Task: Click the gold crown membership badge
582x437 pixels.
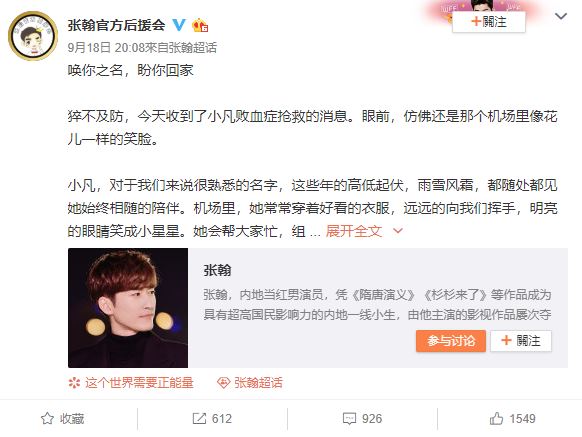Action: pyautogui.click(x=200, y=25)
